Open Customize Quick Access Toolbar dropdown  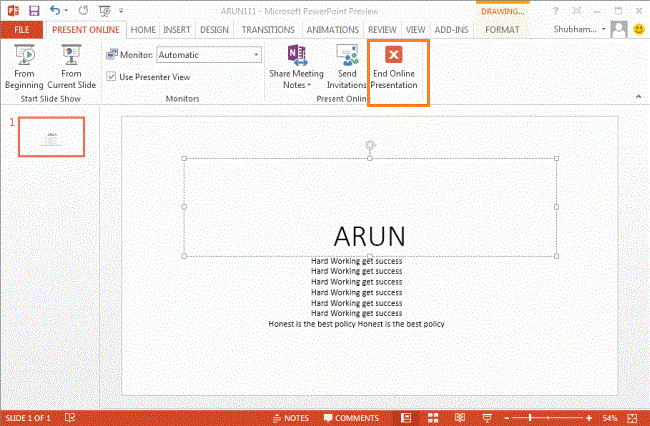pos(121,11)
